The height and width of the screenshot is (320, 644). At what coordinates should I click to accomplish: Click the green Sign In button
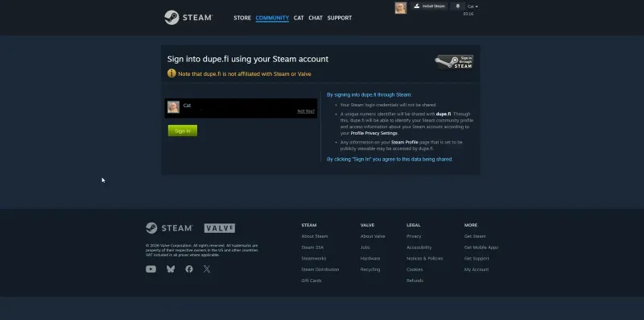point(183,131)
